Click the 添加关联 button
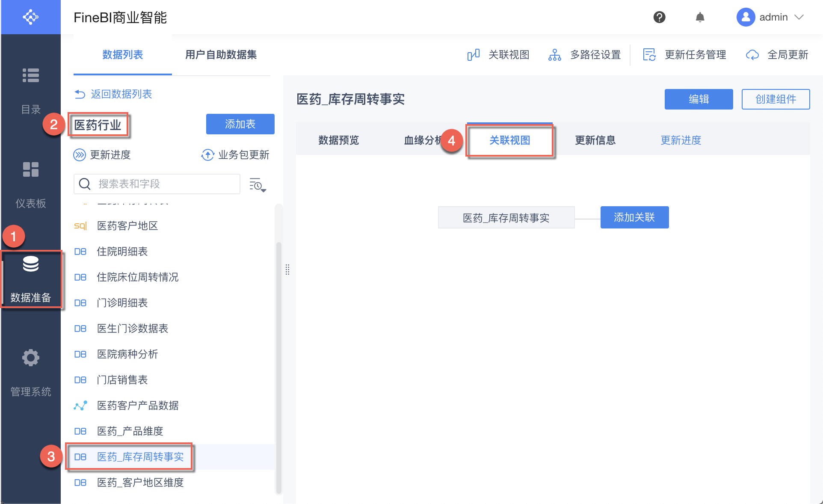Screen dimensions: 823x504 [634, 217]
